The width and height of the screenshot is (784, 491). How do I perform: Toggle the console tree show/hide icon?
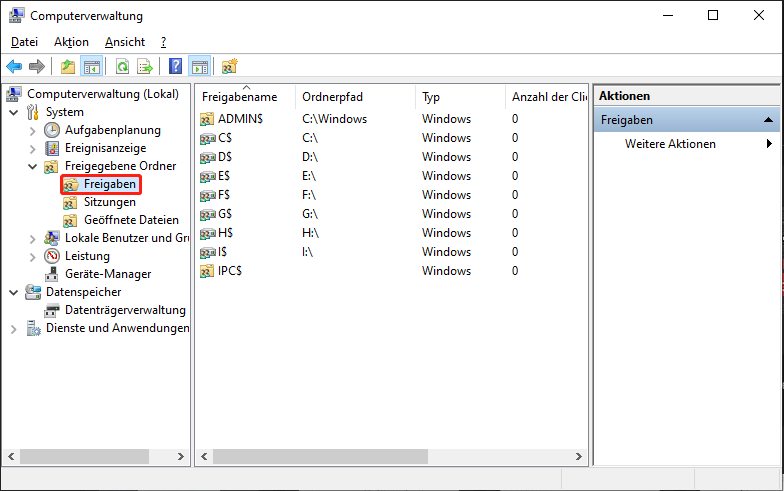click(91, 67)
